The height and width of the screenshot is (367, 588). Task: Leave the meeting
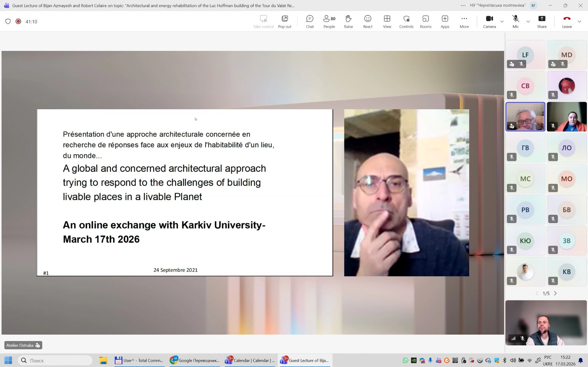pyautogui.click(x=567, y=21)
